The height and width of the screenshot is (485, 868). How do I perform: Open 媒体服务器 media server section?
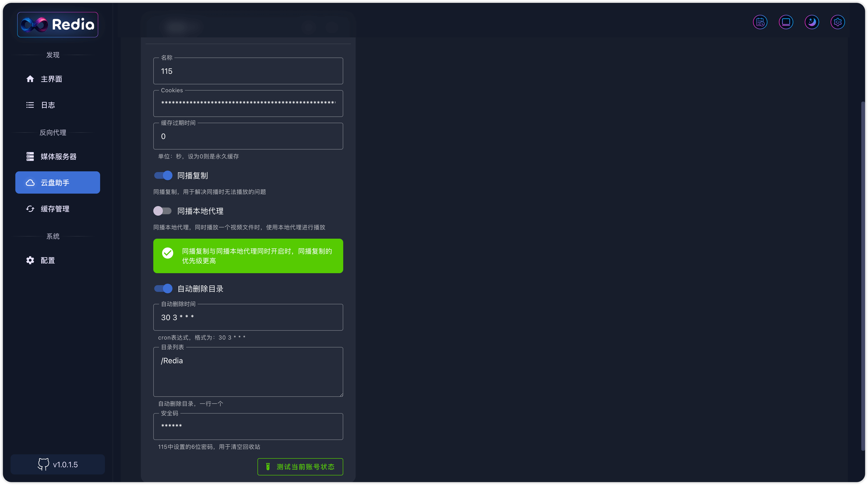58,157
